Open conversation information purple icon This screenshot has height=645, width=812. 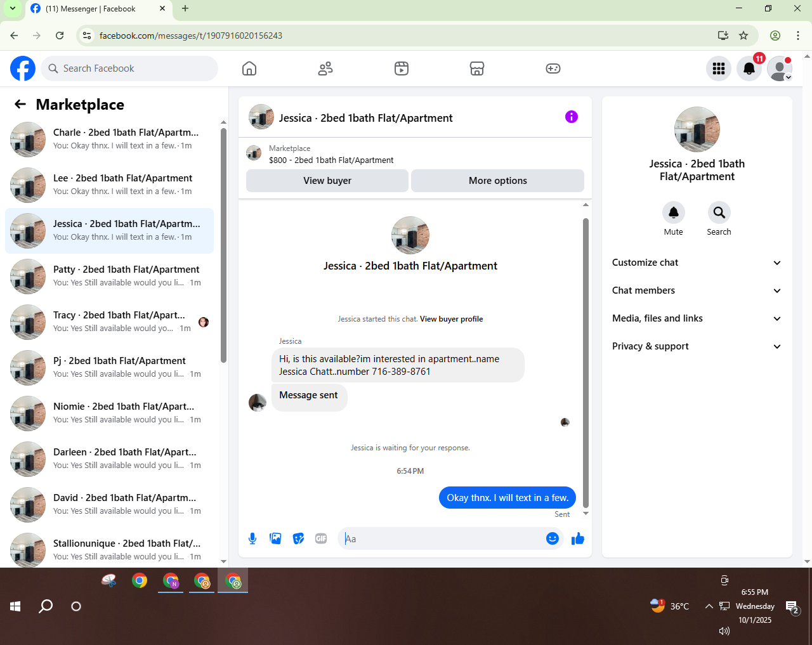[572, 117]
